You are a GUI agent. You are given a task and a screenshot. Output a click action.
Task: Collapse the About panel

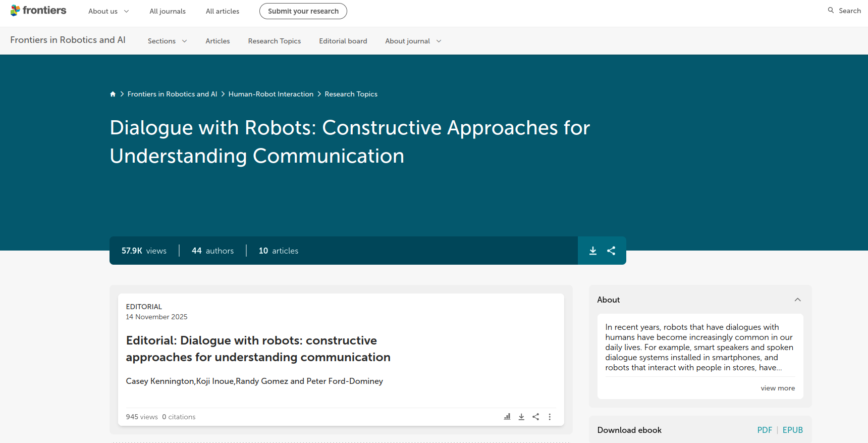click(x=797, y=300)
